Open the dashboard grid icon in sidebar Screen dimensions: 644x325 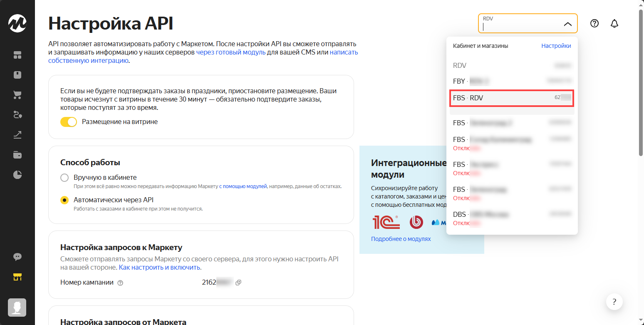point(17,55)
